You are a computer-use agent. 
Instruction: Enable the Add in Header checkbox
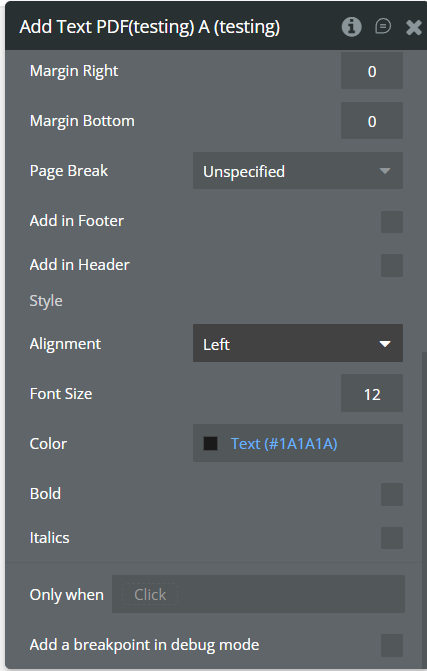tap(391, 265)
